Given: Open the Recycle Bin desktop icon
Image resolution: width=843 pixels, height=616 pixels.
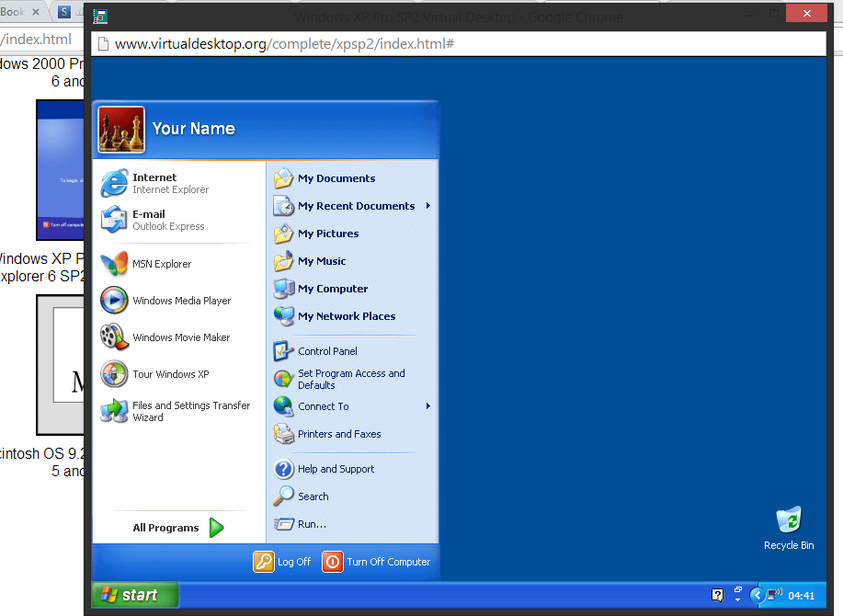Looking at the screenshot, I should point(788,521).
